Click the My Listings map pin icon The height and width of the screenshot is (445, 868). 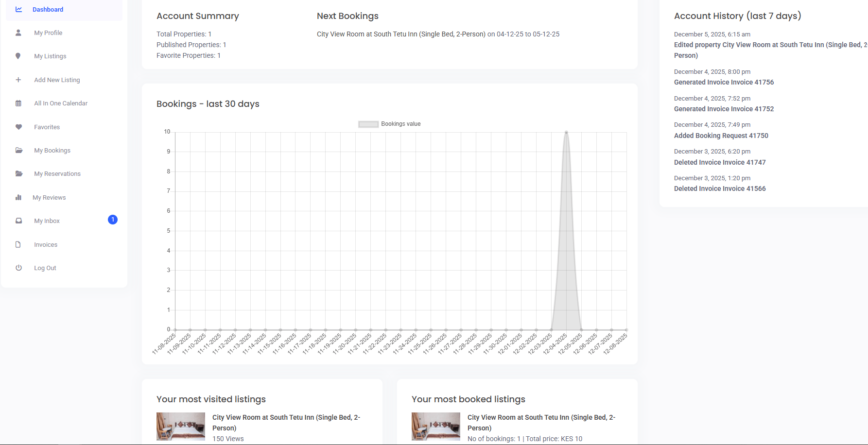[18, 56]
